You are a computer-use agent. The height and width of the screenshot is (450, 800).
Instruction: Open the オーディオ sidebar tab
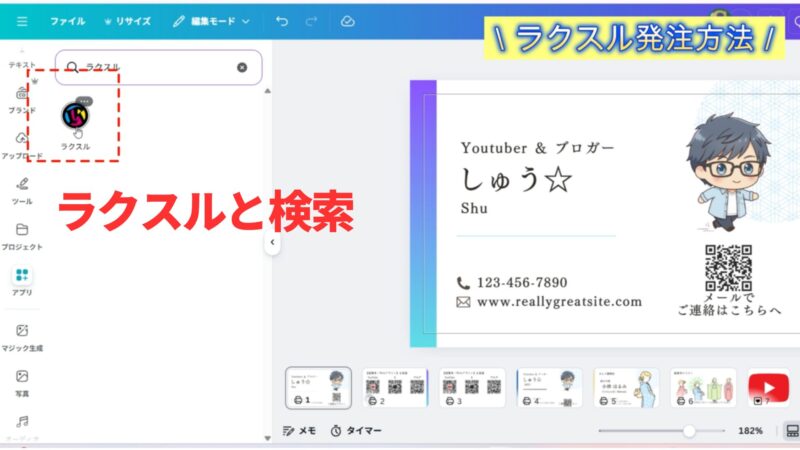click(22, 428)
